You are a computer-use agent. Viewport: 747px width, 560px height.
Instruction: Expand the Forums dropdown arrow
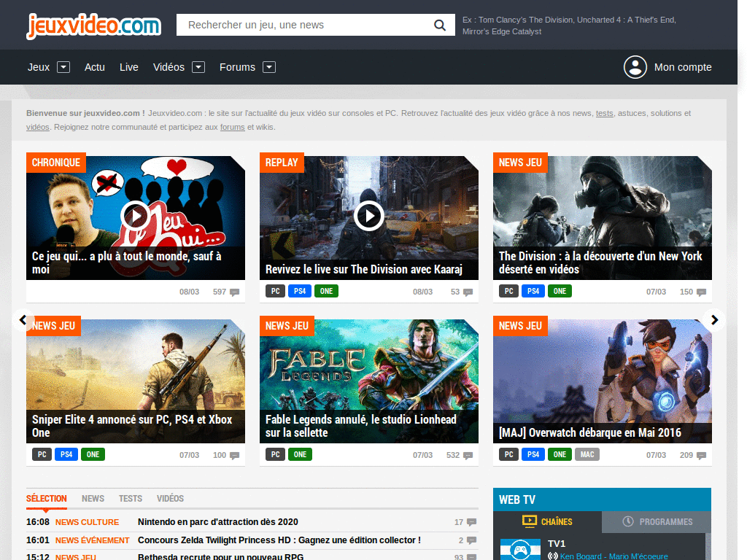point(269,67)
